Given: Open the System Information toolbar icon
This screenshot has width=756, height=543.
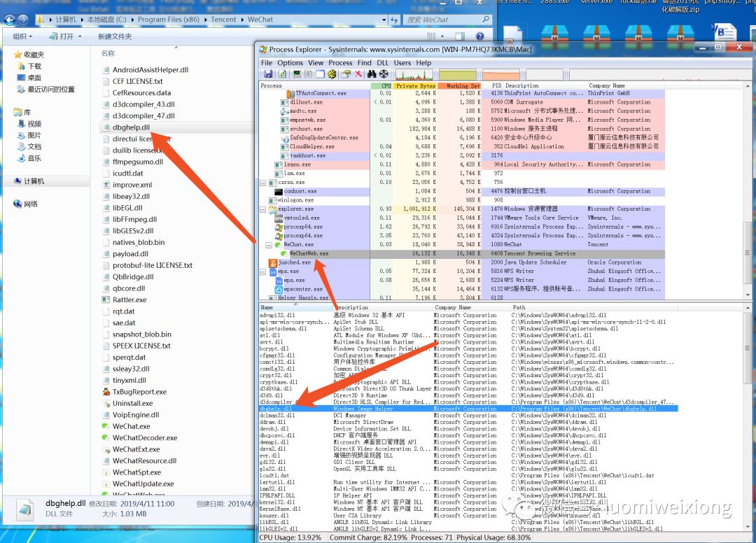Looking at the screenshot, I should pos(297,74).
